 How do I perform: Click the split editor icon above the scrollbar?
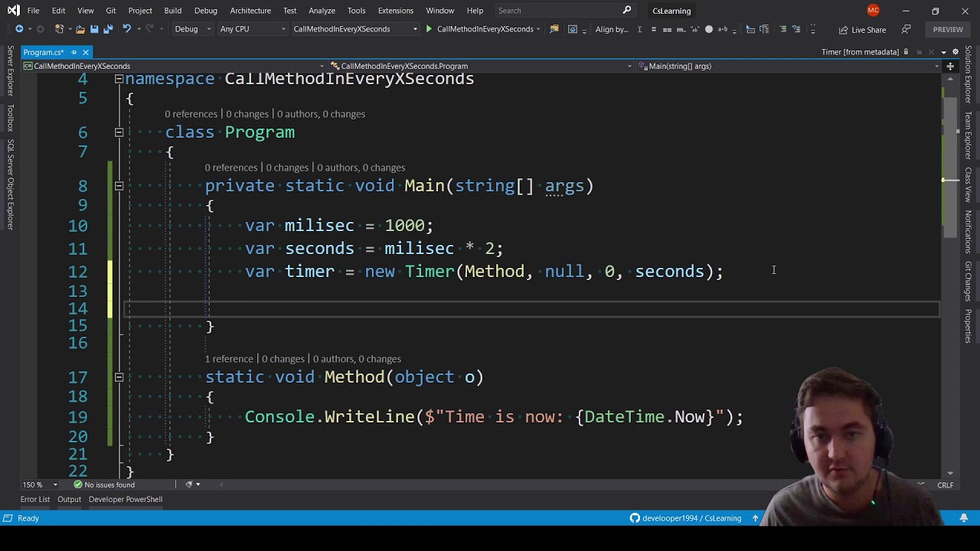950,66
